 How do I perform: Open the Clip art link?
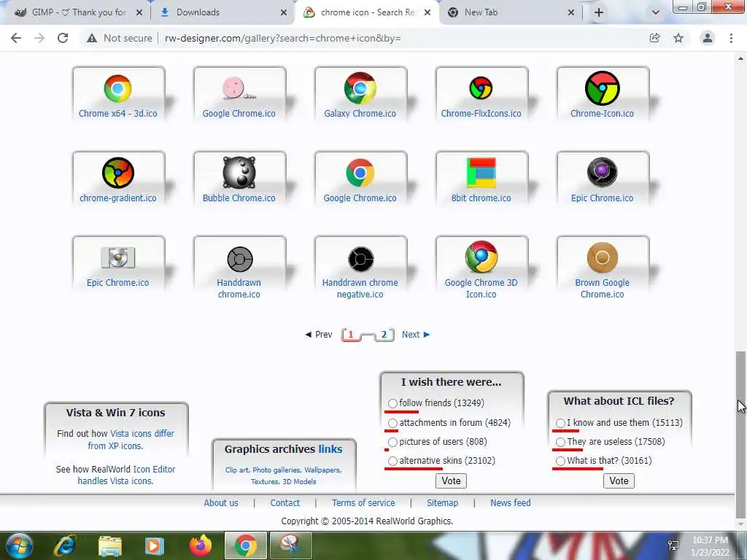click(x=237, y=470)
